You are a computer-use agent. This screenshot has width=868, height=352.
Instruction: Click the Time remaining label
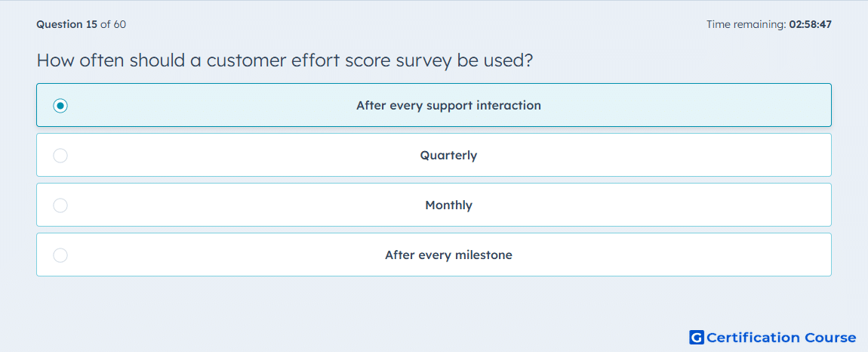coord(746,24)
